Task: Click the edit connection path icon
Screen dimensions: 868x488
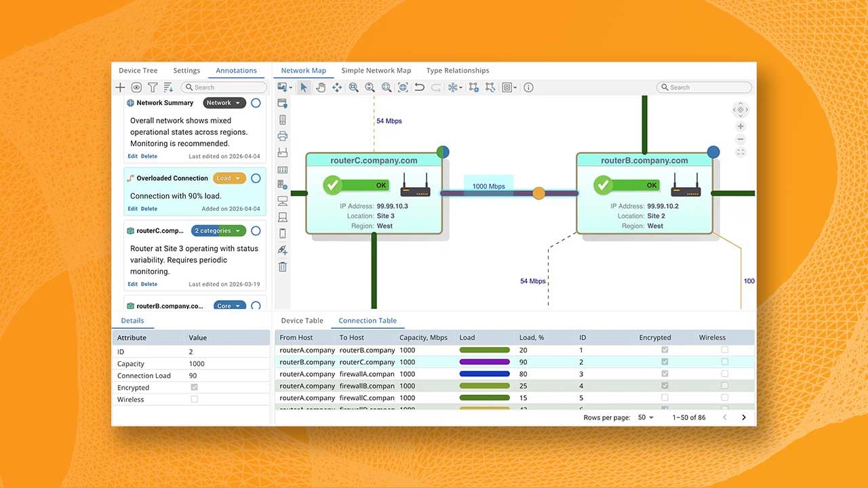Action: point(490,87)
